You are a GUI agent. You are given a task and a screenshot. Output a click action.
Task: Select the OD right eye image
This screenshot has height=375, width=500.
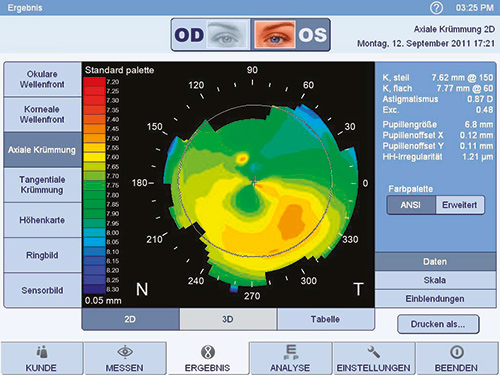[227, 34]
